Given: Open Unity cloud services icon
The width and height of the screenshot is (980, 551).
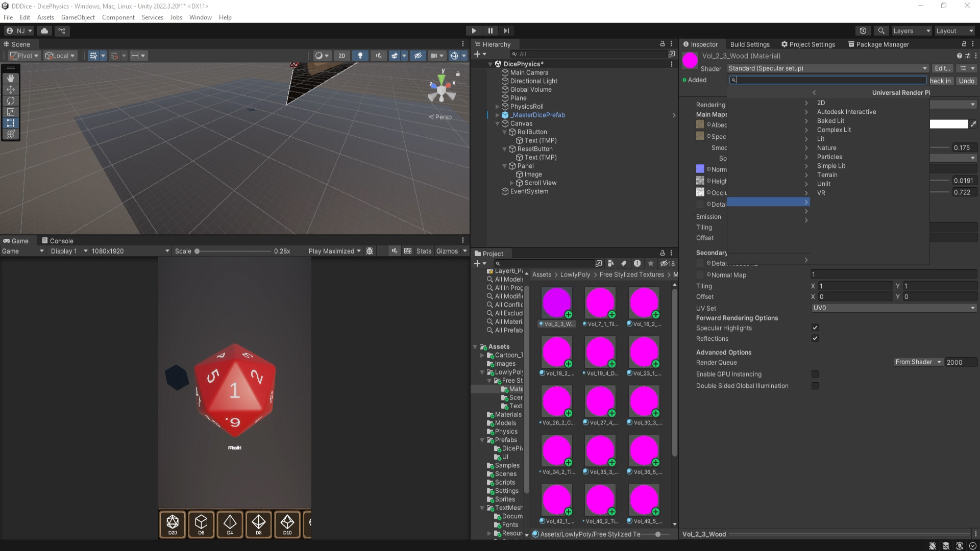Looking at the screenshot, I should pos(44,31).
